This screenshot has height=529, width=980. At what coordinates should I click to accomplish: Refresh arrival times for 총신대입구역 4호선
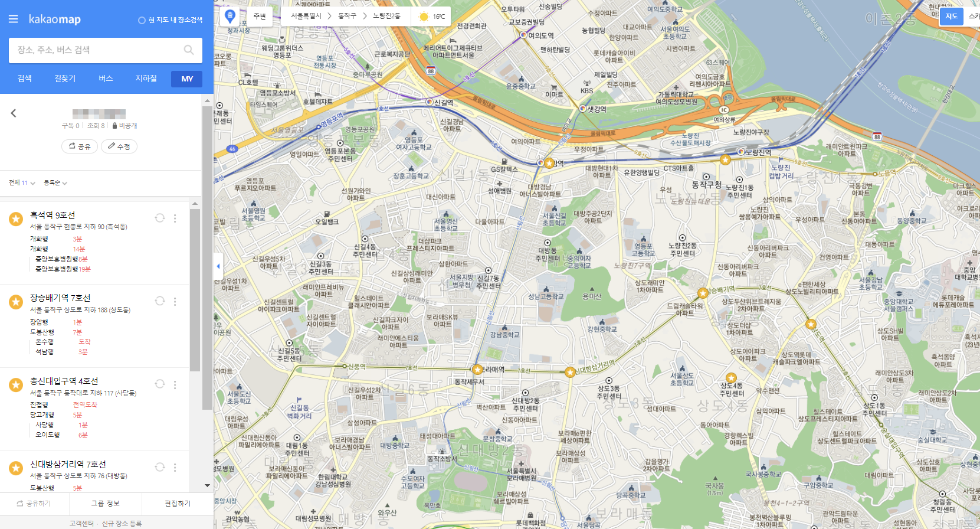[x=159, y=384]
